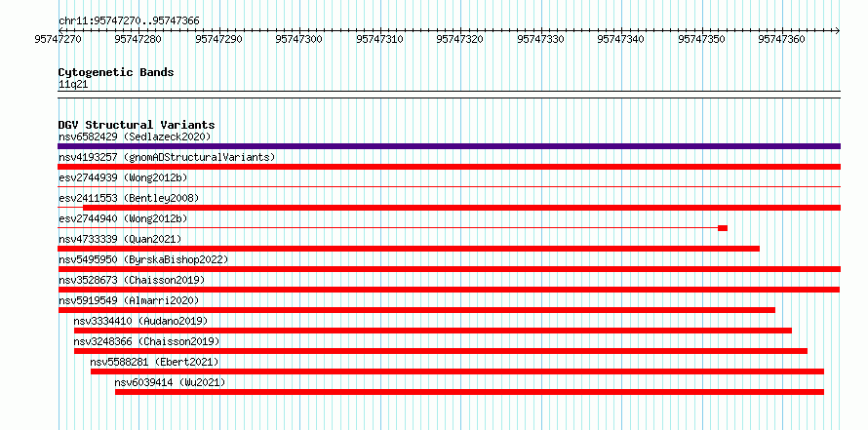This screenshot has height=430, width=868.
Task: Open nsv5919549 (Almarri2020) label
Action: (129, 300)
